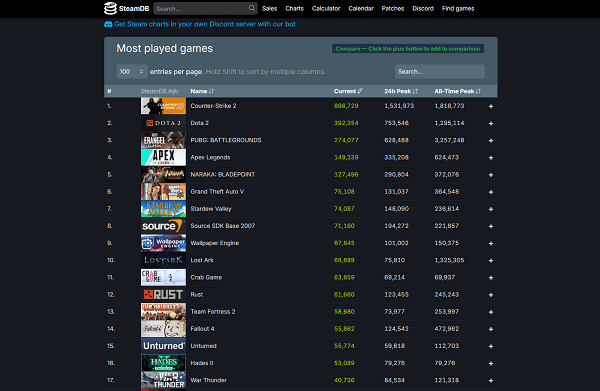Open the Find games menu item
The width and height of the screenshot is (600, 391).
click(458, 8)
